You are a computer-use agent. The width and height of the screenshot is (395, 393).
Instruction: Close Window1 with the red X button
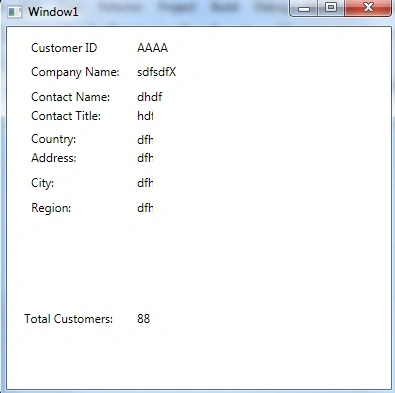pos(368,8)
